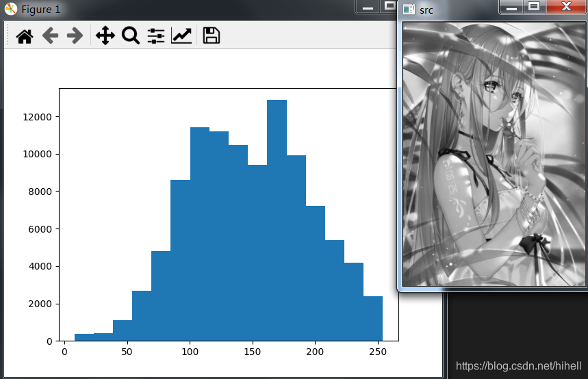Viewport: 588px width, 379px height.
Task: Click the grayscale image in src window
Action: pyautogui.click(x=493, y=154)
